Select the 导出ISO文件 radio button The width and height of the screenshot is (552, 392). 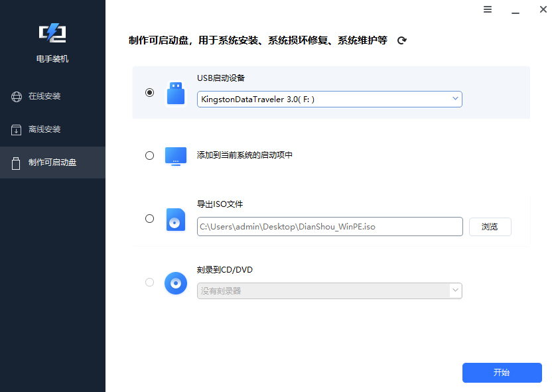(149, 218)
